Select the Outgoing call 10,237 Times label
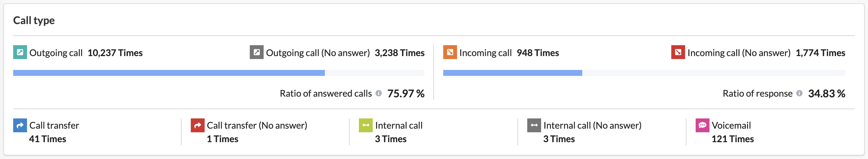This screenshot has width=868, height=159. [86, 53]
